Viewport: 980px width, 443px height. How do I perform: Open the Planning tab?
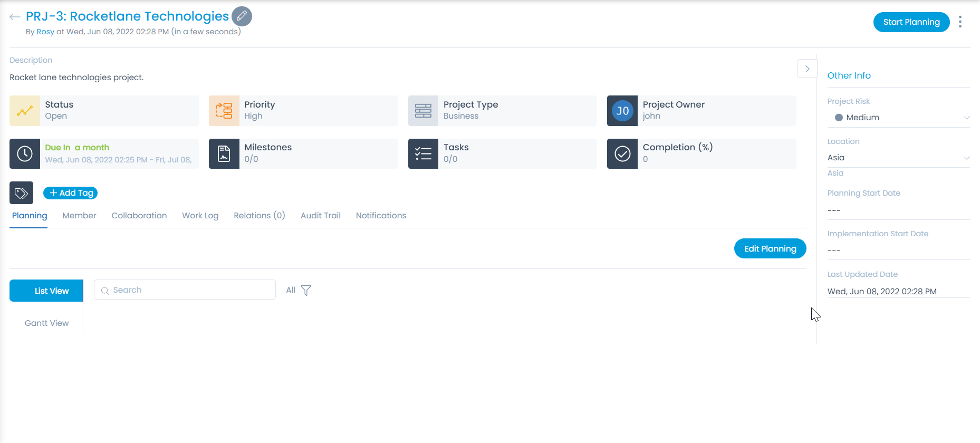point(30,216)
